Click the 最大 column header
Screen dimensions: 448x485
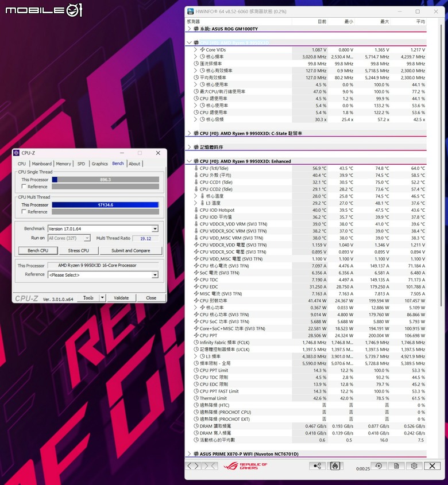coord(384,21)
